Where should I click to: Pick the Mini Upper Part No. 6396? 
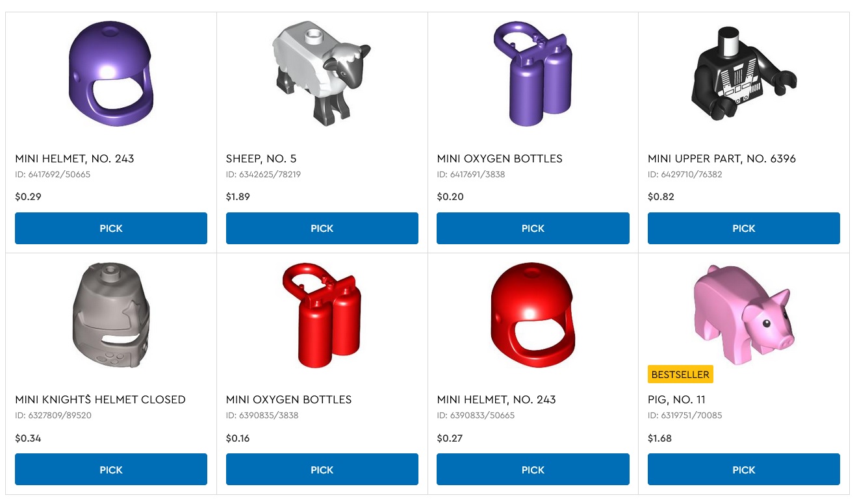(744, 228)
